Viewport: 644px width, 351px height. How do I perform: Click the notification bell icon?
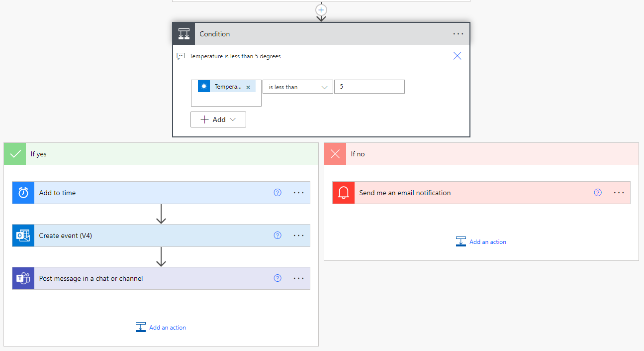tap(344, 193)
